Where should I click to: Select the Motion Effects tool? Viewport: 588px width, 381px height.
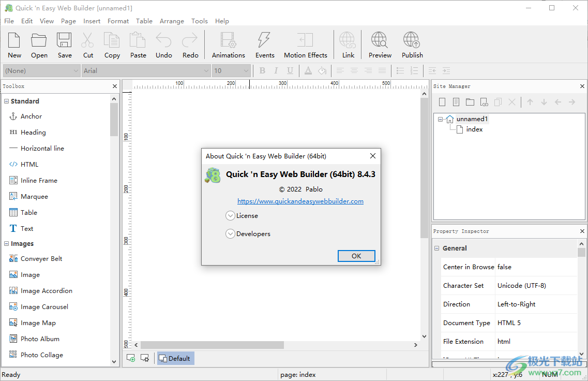click(x=305, y=45)
